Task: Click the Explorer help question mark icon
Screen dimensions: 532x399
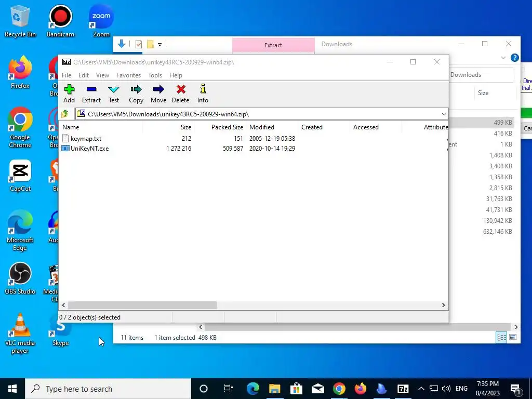Action: click(x=515, y=58)
